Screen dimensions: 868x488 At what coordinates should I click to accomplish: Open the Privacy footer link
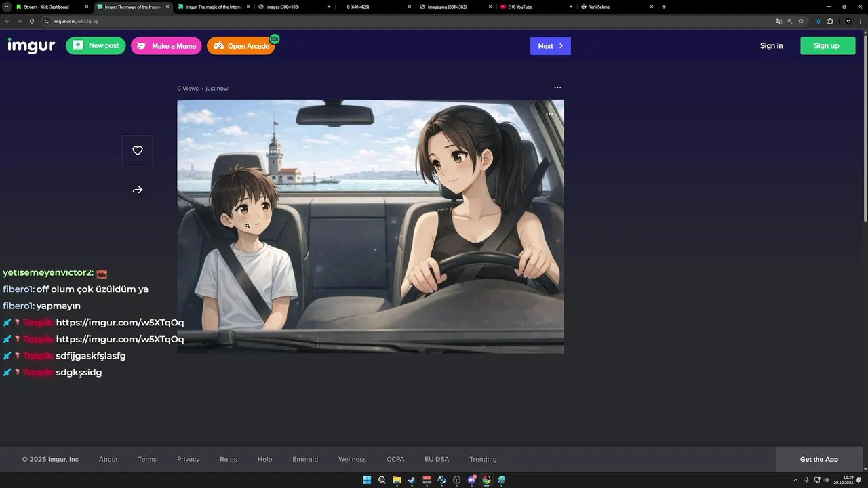coord(189,459)
